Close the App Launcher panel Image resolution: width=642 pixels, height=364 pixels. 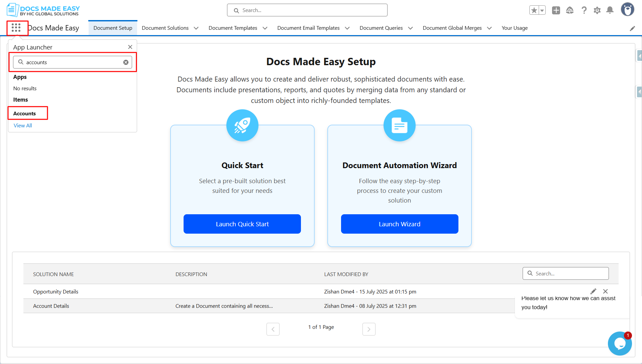(x=130, y=47)
